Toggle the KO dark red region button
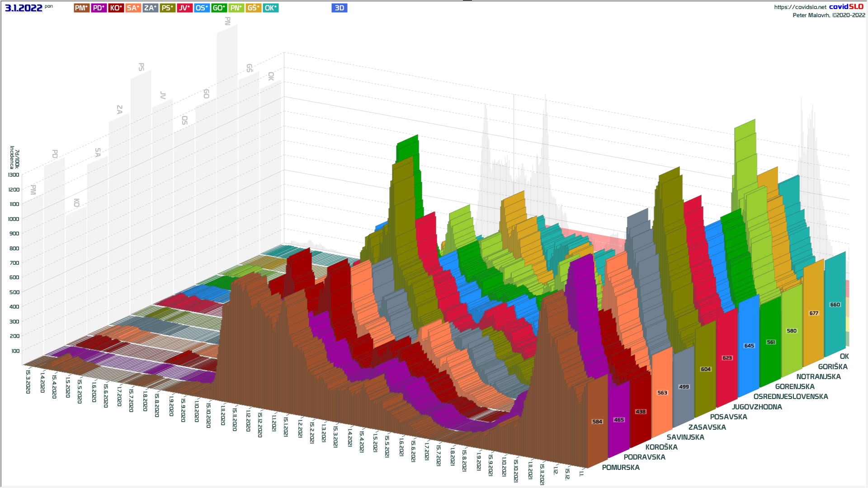This screenshot has height=488, width=868. point(116,8)
